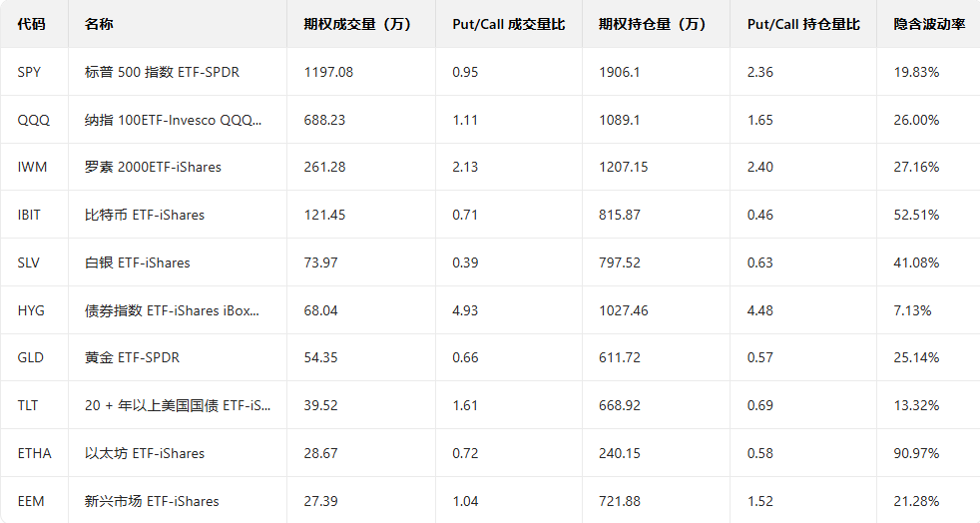Select IBIT implied volatility 52.51%
This screenshot has width=980, height=523.
(916, 215)
